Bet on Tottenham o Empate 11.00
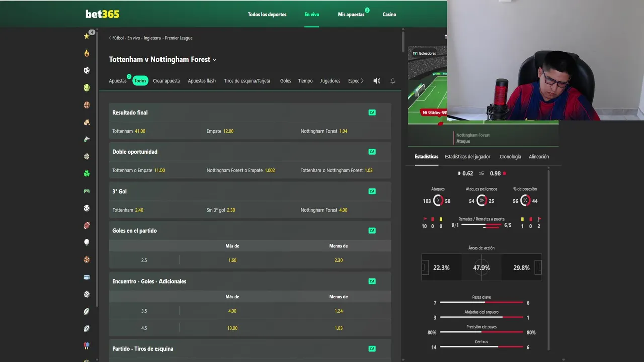 [x=156, y=170]
